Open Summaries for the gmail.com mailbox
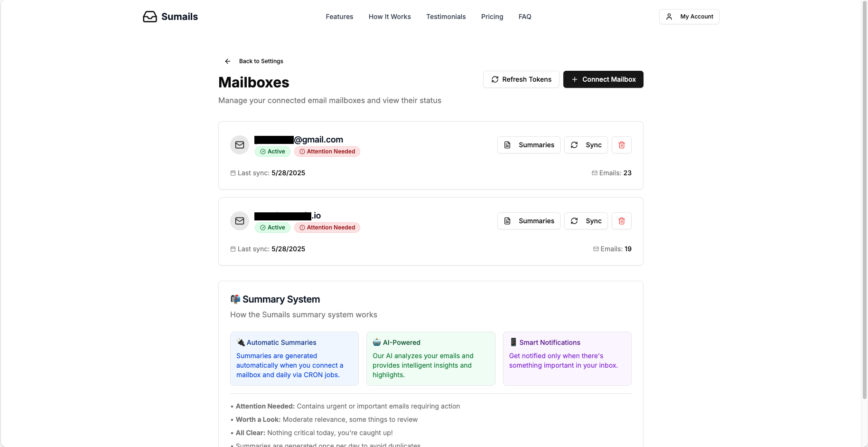This screenshot has height=447, width=868. pos(529,145)
